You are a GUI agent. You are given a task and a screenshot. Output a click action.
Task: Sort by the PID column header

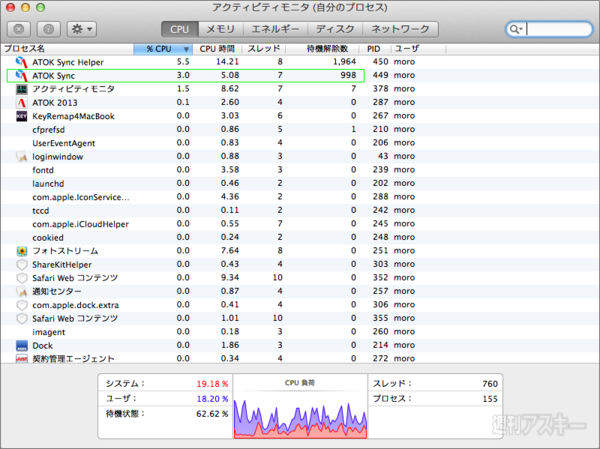click(375, 49)
